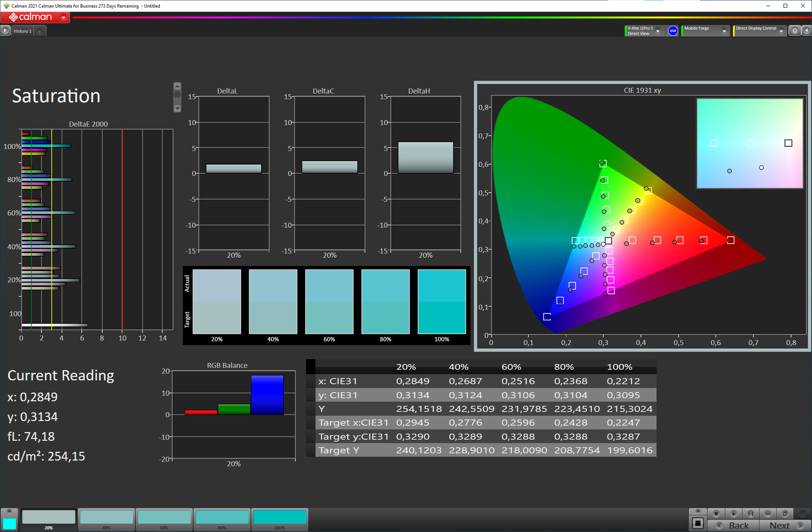812x532 pixels.
Task: Open X-Rite i1Pro 3 meter dropdown
Action: 658,31
